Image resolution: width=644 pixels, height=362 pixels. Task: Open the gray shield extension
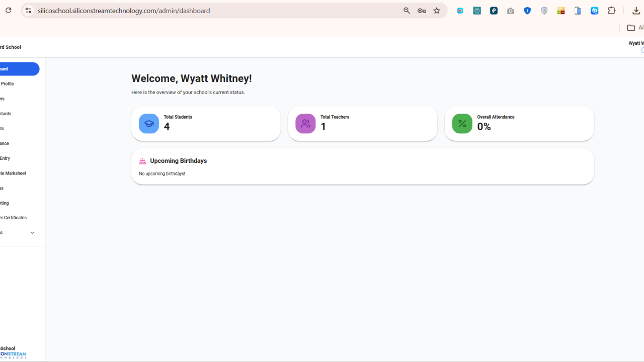544,11
